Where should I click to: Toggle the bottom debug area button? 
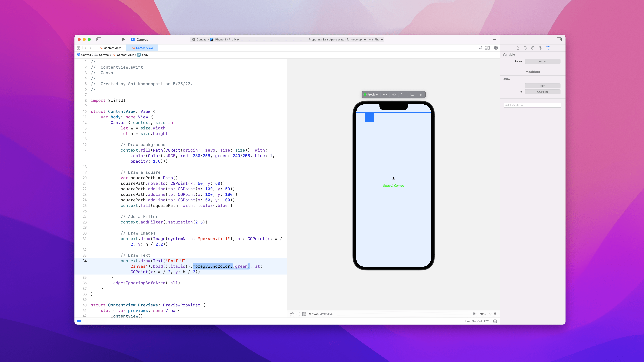(495, 321)
